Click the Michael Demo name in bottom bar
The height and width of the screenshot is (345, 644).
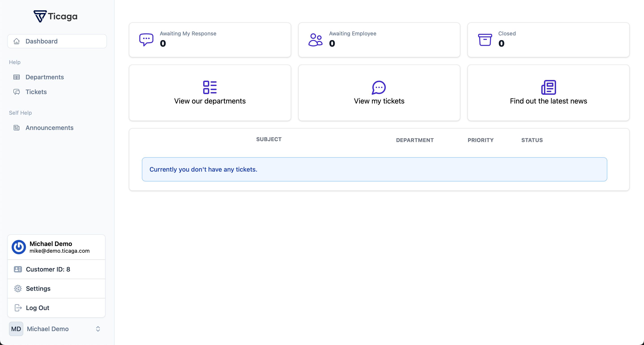[x=48, y=329]
